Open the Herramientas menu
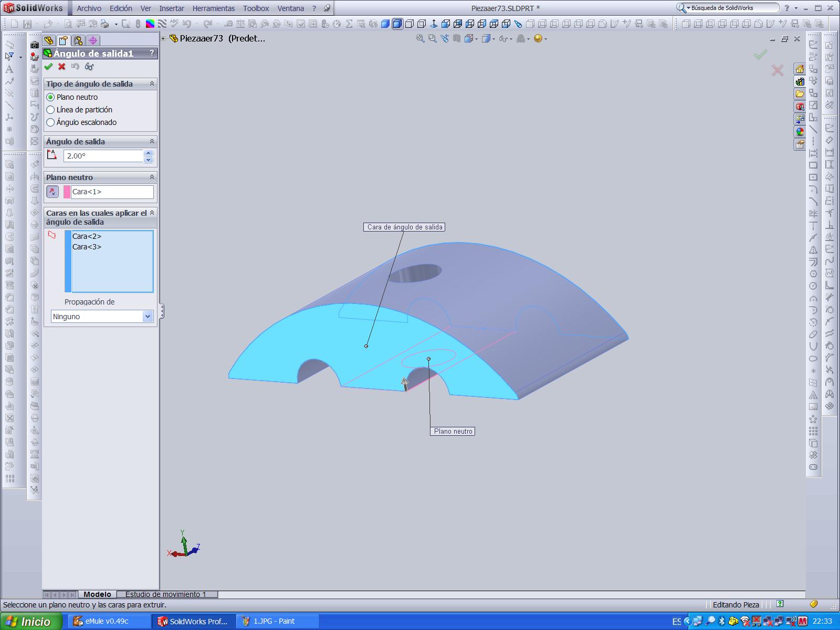 [214, 8]
